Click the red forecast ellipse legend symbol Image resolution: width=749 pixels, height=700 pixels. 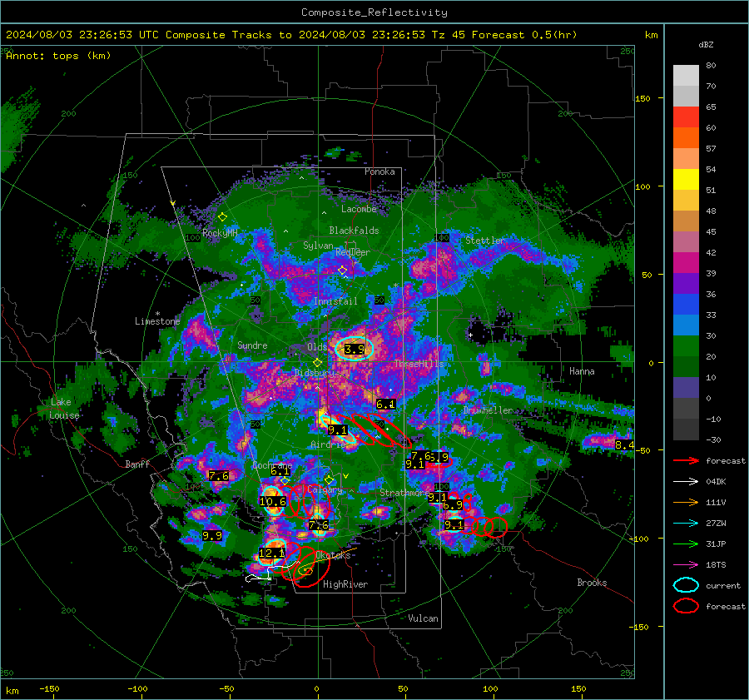tap(686, 606)
